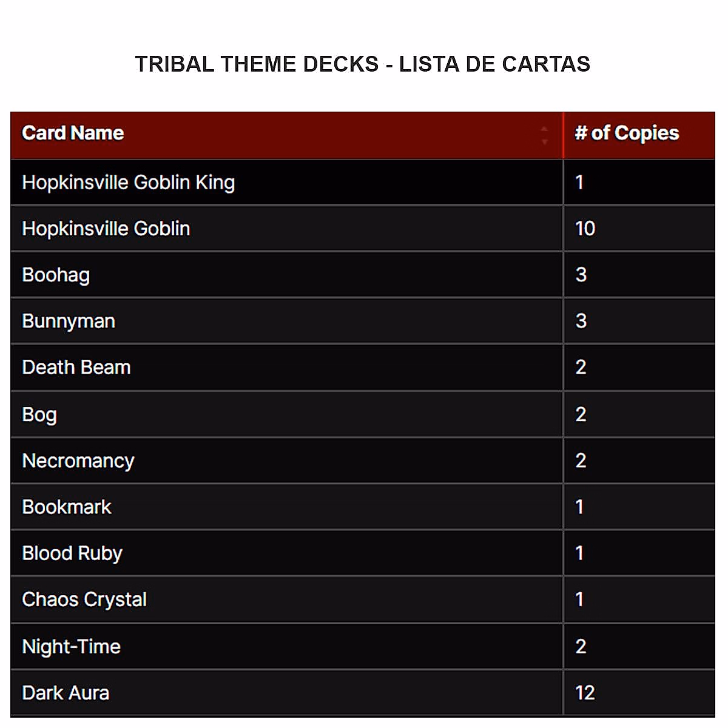Click the Tribal Theme Decks page title
Image resolution: width=728 pixels, height=728 pixels.
pos(363,64)
